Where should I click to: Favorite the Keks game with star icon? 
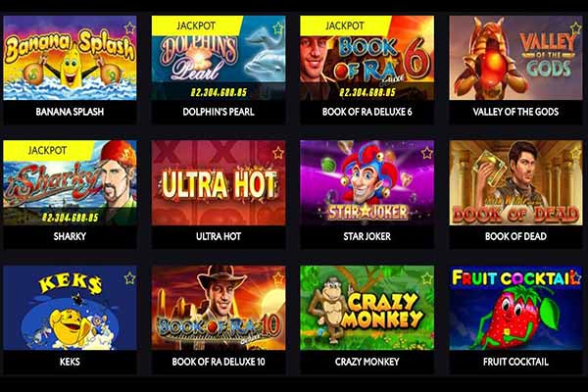coord(129,278)
